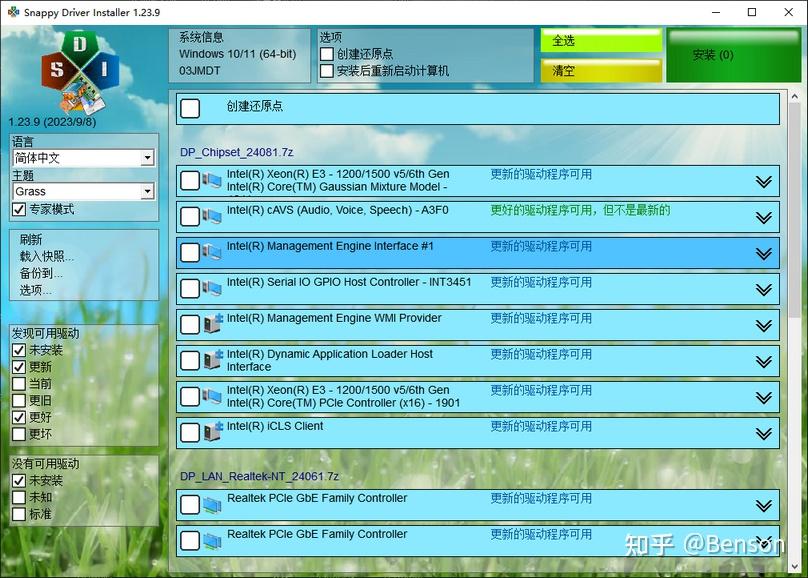The height and width of the screenshot is (578, 808).
Task: Toggle the 专家模式 checkbox
Action: [x=16, y=209]
